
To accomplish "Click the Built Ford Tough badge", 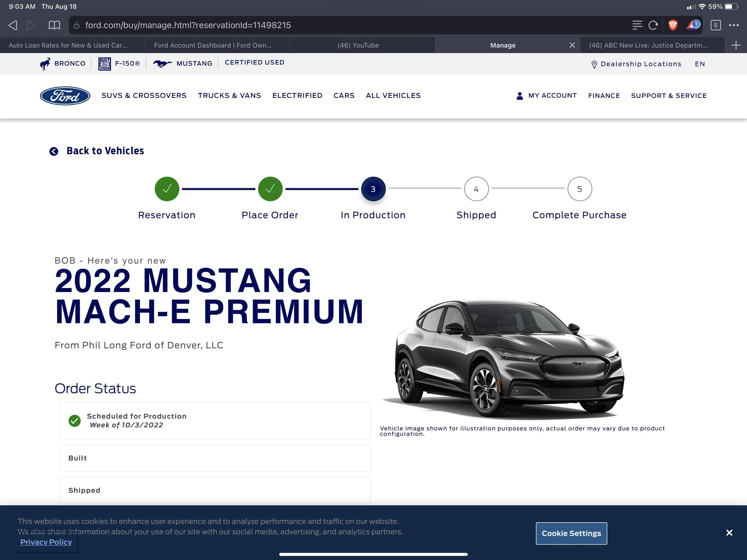I will click(x=104, y=63).
